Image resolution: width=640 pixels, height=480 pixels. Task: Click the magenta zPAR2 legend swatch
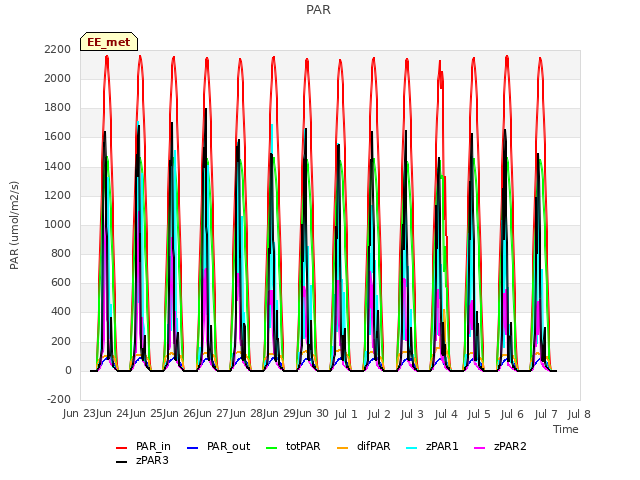tap(480, 448)
